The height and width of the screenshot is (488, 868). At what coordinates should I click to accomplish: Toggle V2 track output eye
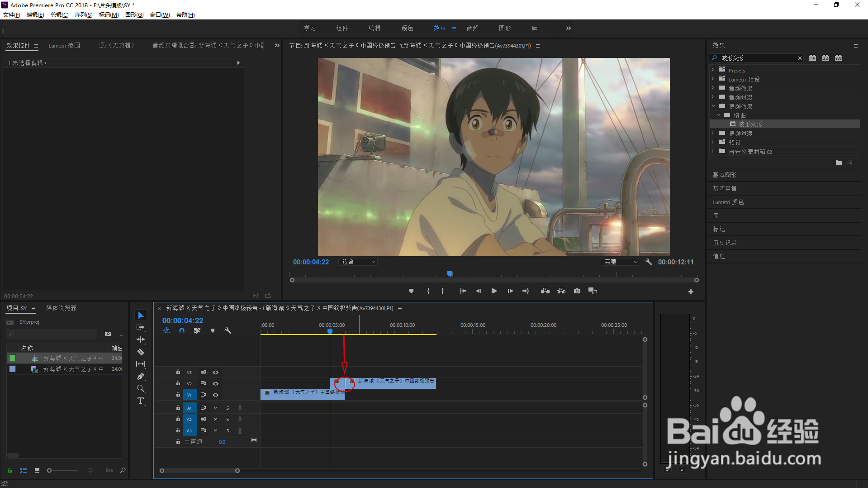[216, 383]
